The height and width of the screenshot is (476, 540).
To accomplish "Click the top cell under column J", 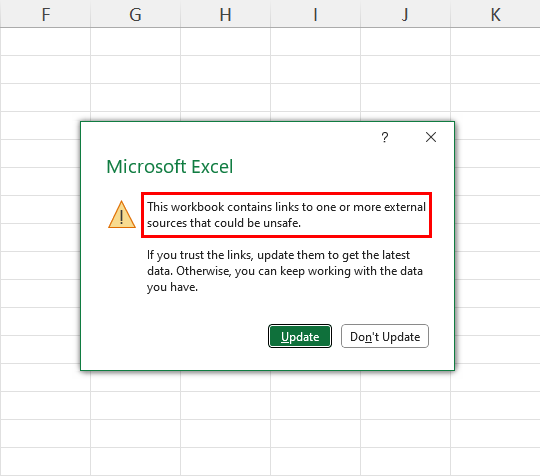I will point(405,42).
